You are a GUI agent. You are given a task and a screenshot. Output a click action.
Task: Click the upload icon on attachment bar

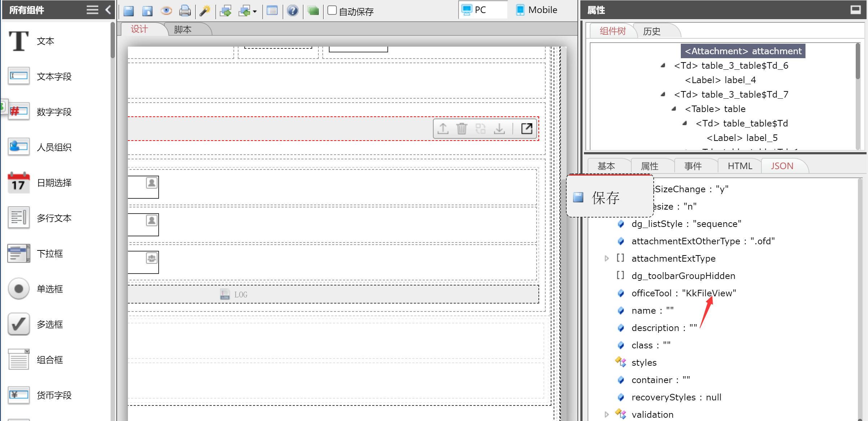coord(443,129)
